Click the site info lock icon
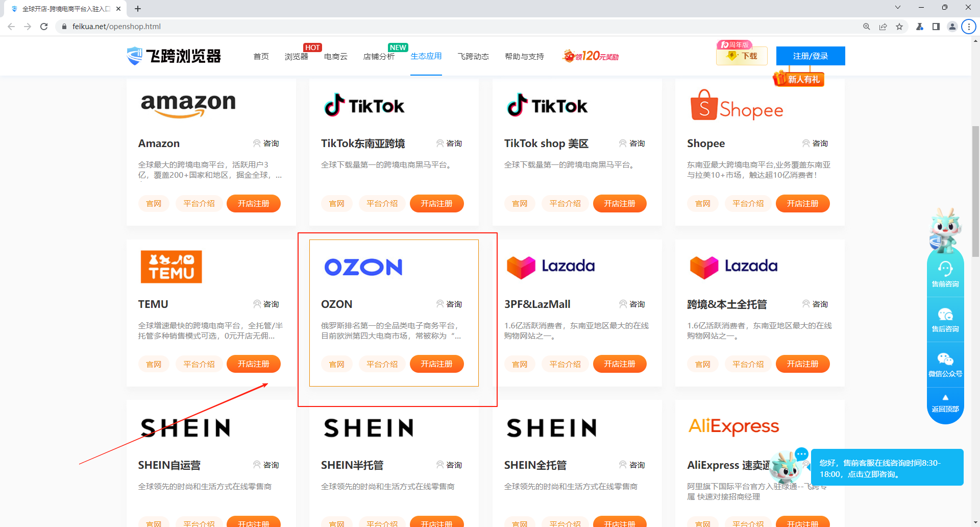This screenshot has width=980, height=527. tap(64, 27)
